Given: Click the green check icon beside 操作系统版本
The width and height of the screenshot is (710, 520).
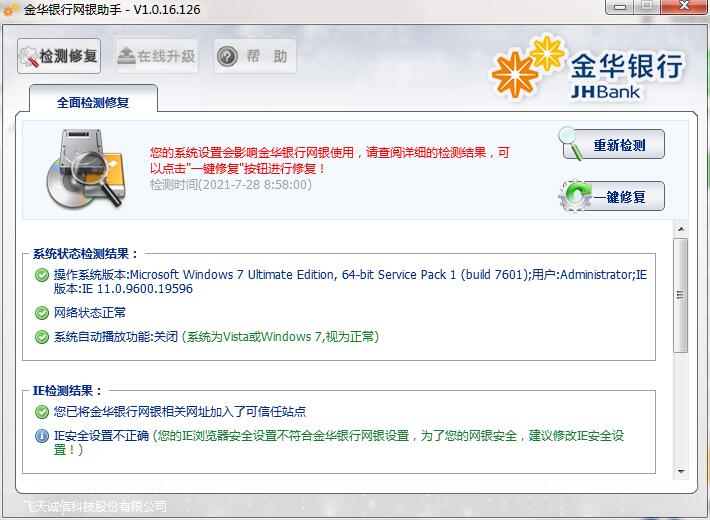Looking at the screenshot, I should point(42,275).
